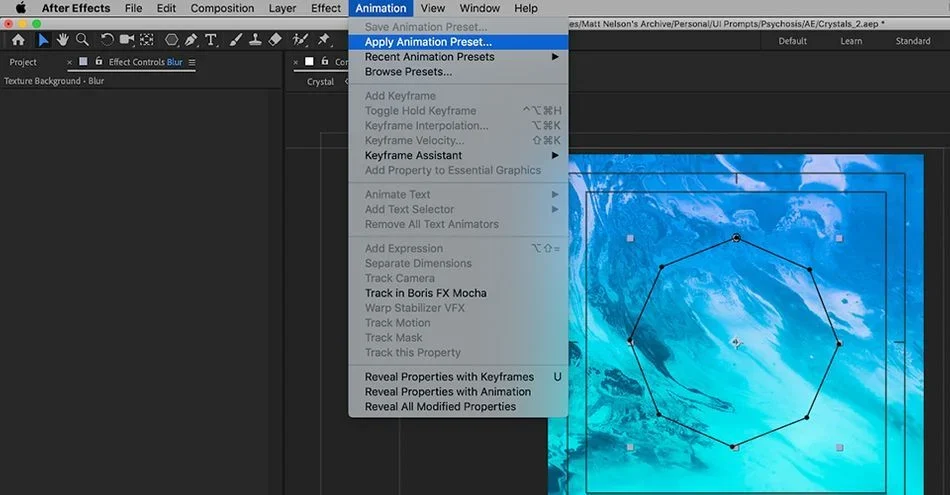The width and height of the screenshot is (950, 495).
Task: Open the Edit menu
Action: pyautogui.click(x=166, y=8)
